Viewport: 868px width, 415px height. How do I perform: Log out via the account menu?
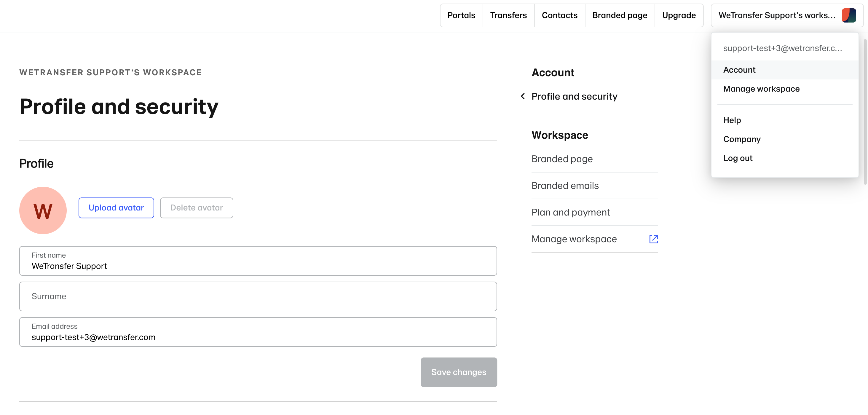click(x=738, y=158)
